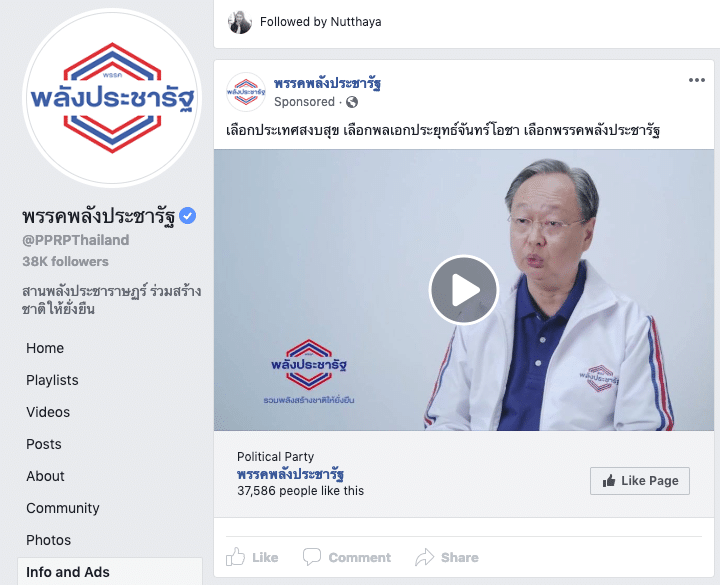Go to the Videos section
The image size is (720, 585).
point(48,412)
